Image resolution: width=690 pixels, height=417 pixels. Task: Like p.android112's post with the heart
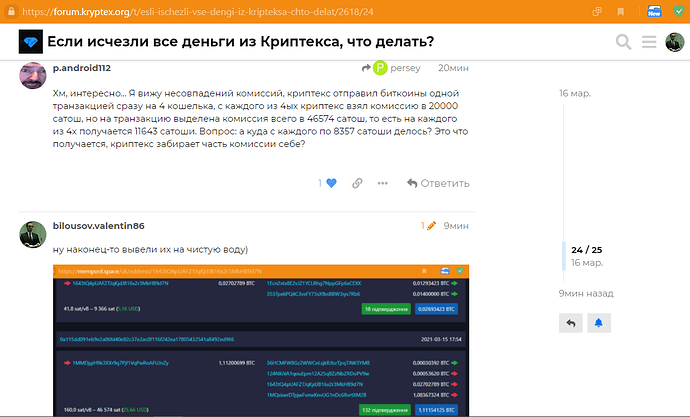(x=331, y=183)
